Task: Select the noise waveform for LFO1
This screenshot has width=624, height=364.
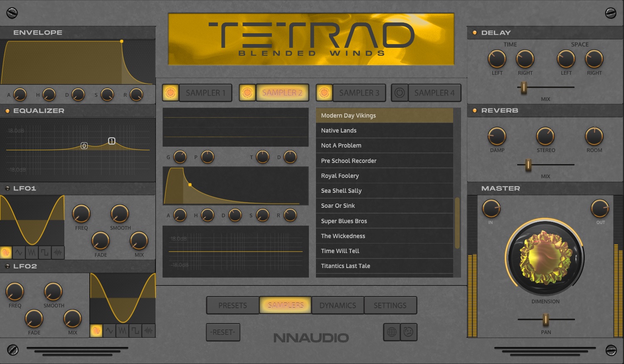Action: 58,252
